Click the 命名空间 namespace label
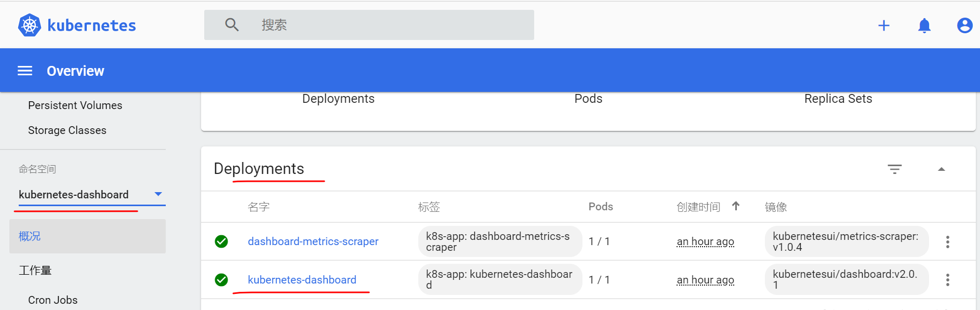 point(37,169)
